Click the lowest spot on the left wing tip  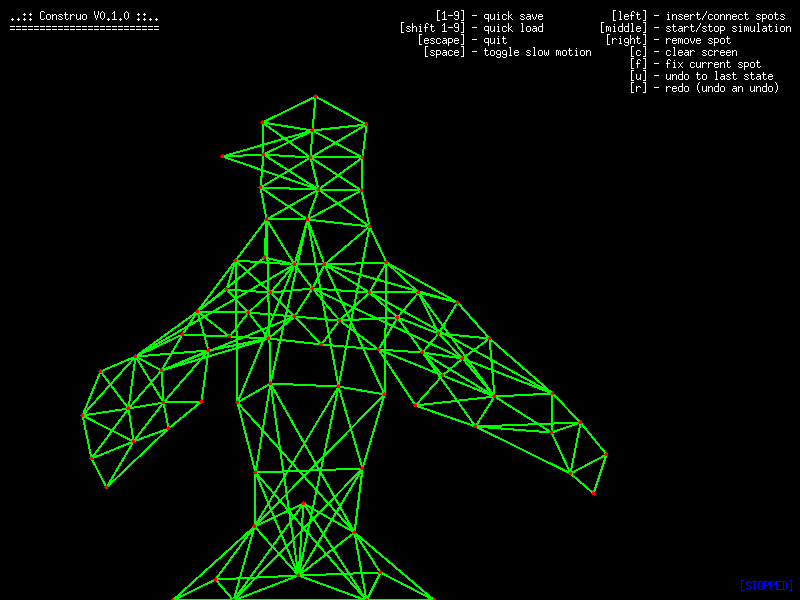point(107,487)
